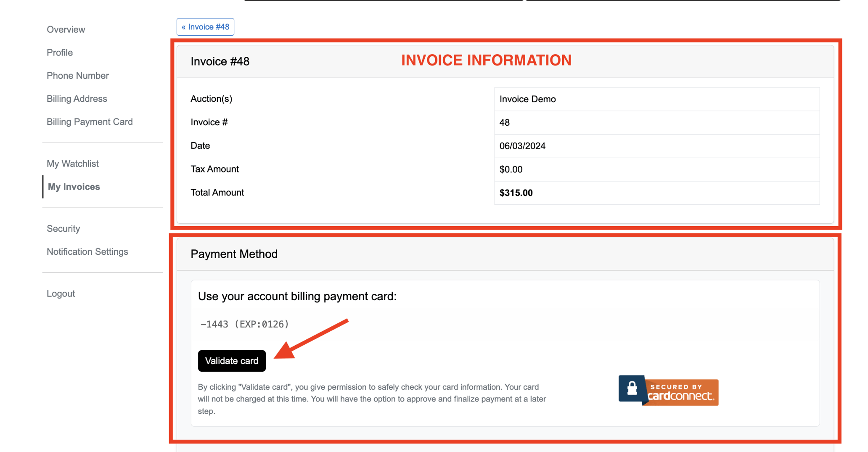Click the Total Amount value $315.00

tap(516, 193)
